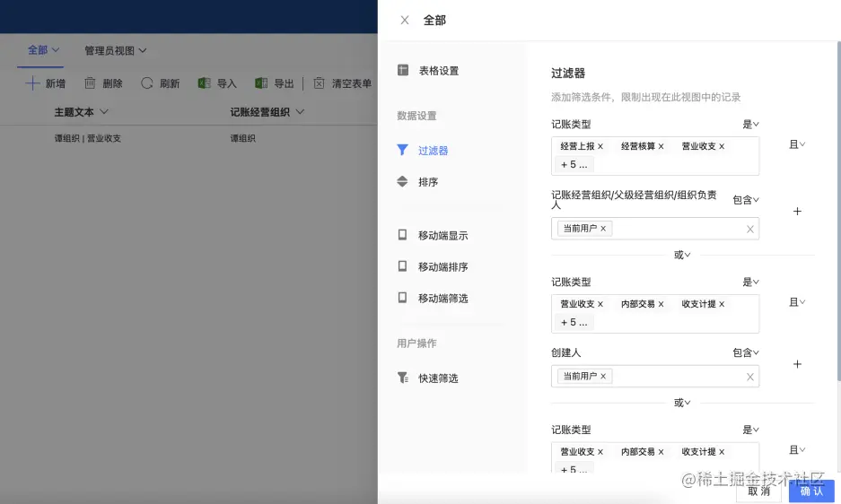This screenshot has height=504, width=841.
Task: Click the 删除 trash icon
Action: point(90,83)
